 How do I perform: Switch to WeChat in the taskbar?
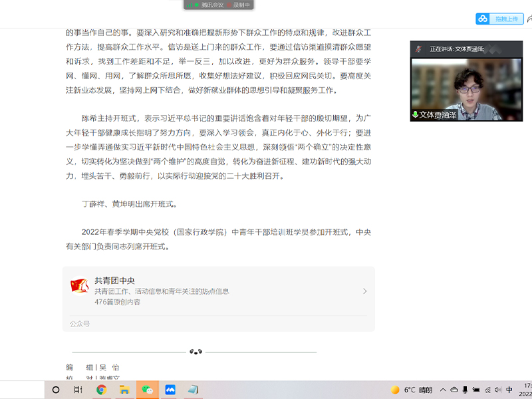click(x=147, y=390)
